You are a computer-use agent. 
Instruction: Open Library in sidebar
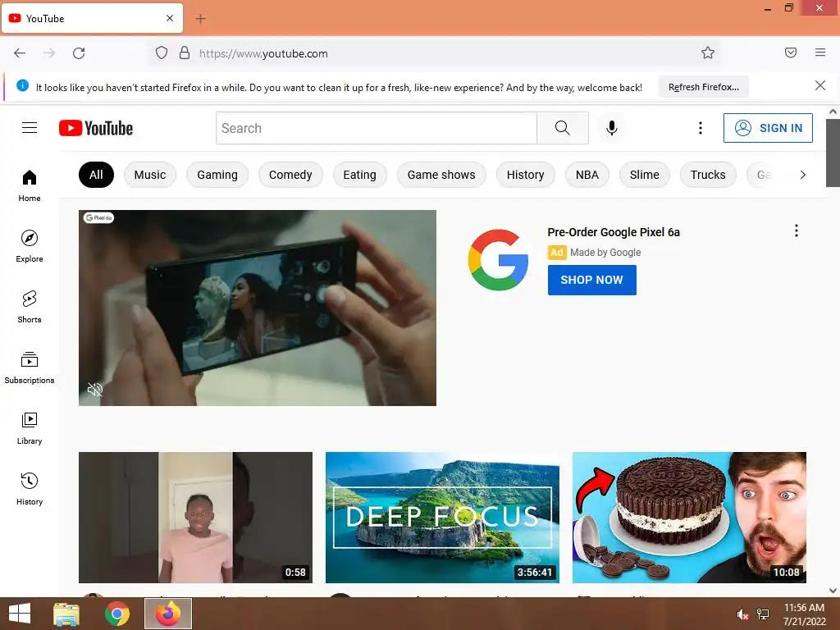[30, 428]
